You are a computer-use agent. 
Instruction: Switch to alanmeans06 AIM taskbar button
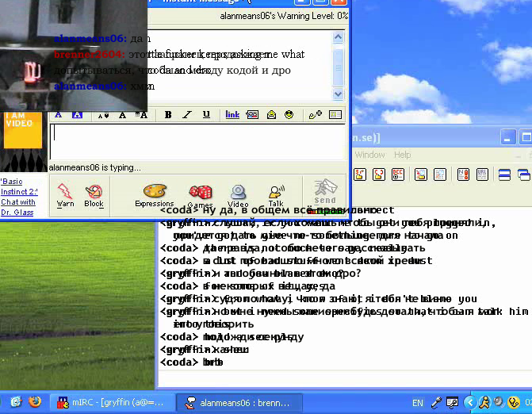(x=239, y=403)
